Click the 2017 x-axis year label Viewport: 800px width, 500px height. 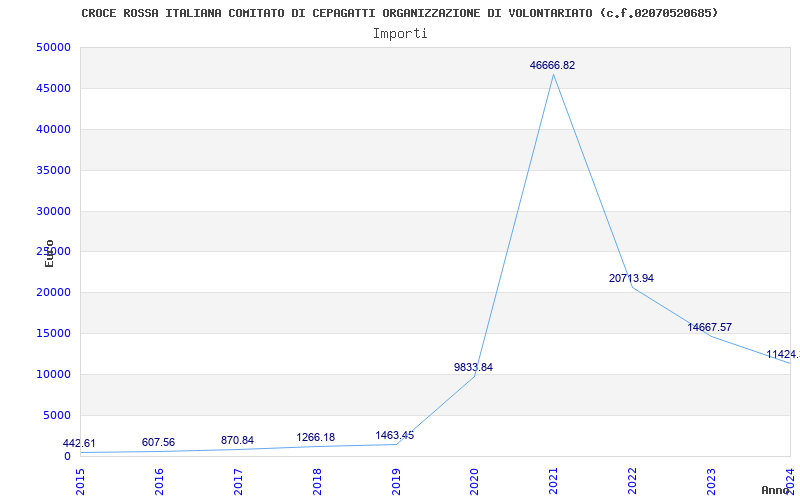(x=238, y=481)
